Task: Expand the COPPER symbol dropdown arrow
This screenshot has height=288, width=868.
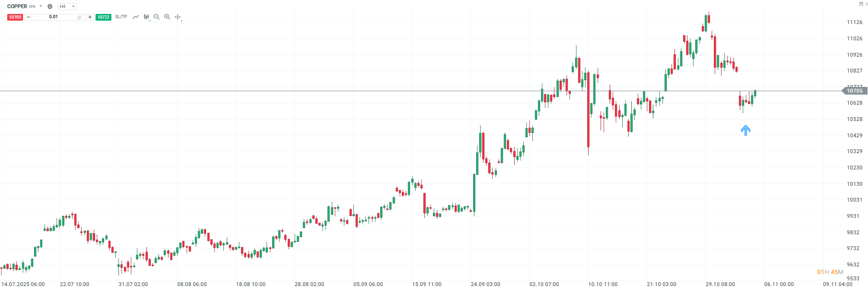Action: click(41, 6)
